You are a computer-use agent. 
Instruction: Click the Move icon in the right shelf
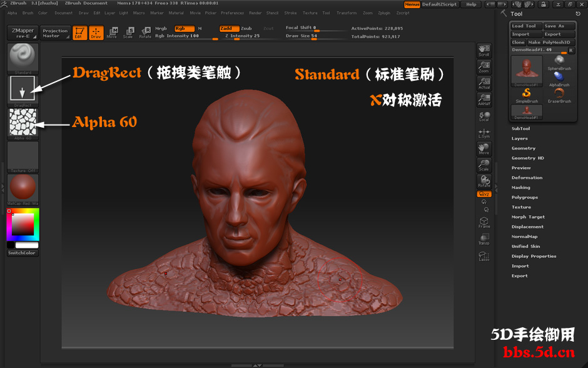pyautogui.click(x=484, y=149)
